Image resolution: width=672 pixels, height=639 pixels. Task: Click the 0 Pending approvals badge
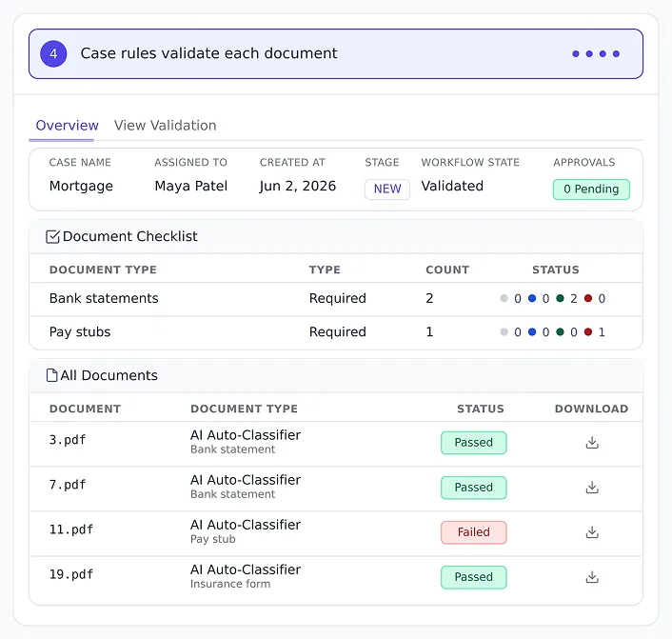[591, 190]
